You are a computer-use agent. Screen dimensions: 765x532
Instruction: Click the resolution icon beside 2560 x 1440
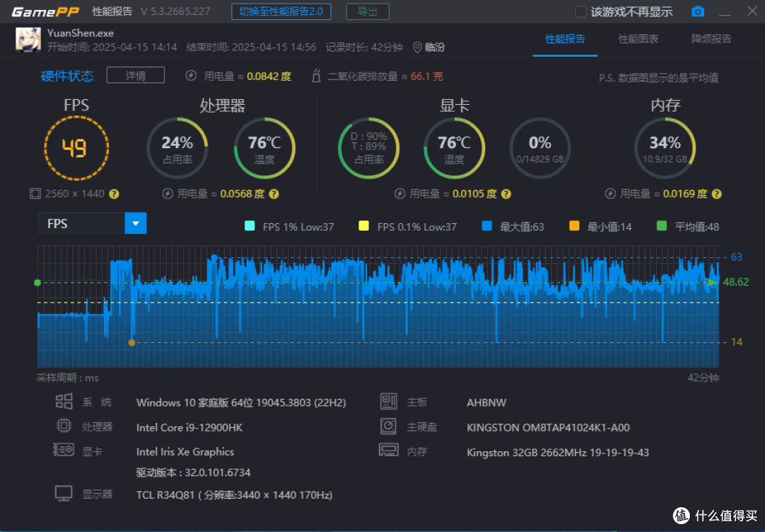pos(35,194)
